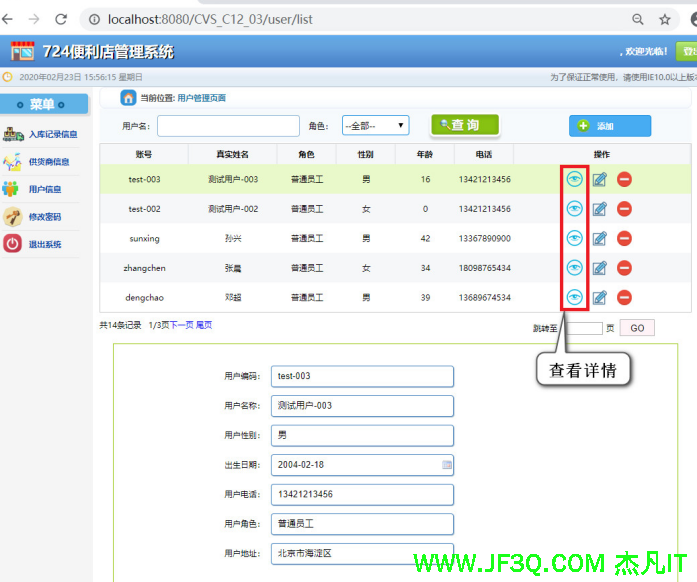Click the red delete icon for sunxing
This screenshot has width=697, height=582.
(x=624, y=238)
